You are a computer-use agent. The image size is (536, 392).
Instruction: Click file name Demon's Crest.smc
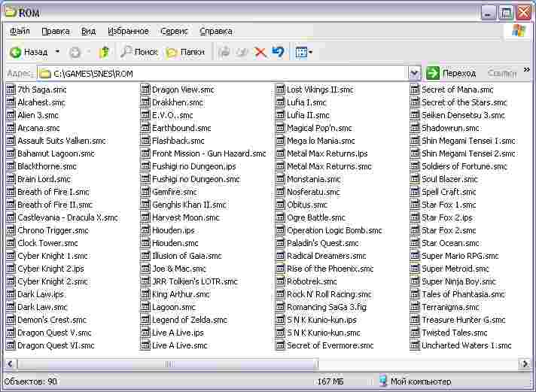coord(52,320)
